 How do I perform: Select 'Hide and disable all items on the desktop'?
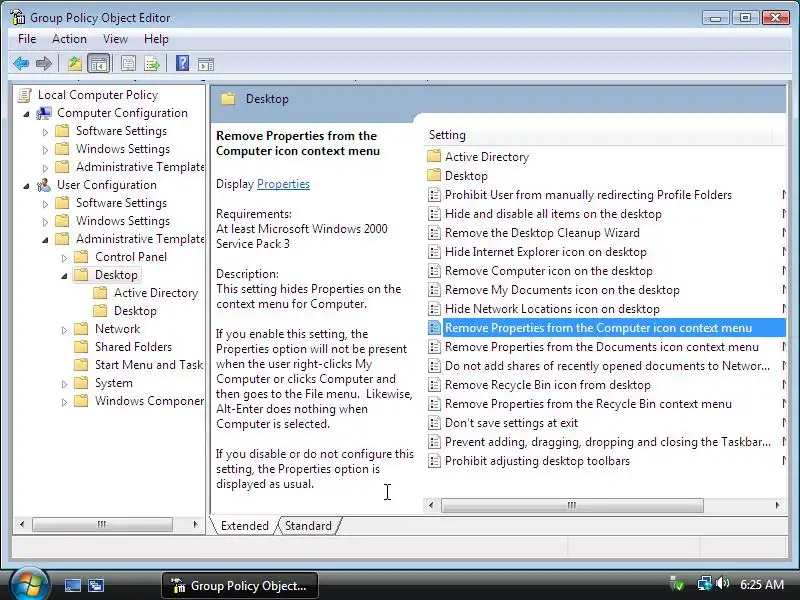[x=553, y=214]
